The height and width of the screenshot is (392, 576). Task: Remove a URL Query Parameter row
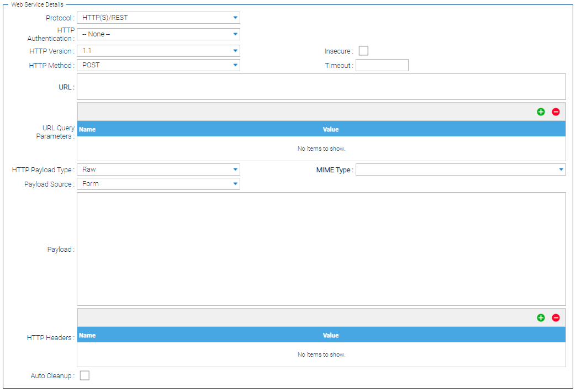(x=556, y=112)
